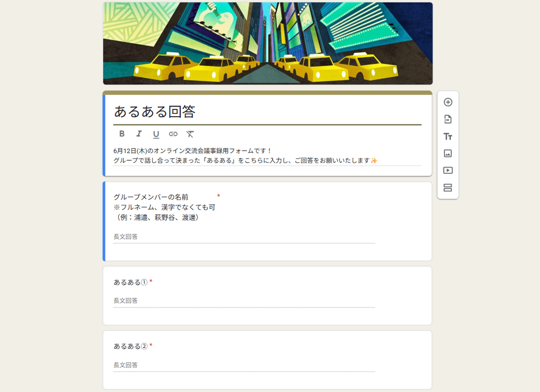Select the あるある① question card
The width and height of the screenshot is (540, 392).
(x=267, y=296)
